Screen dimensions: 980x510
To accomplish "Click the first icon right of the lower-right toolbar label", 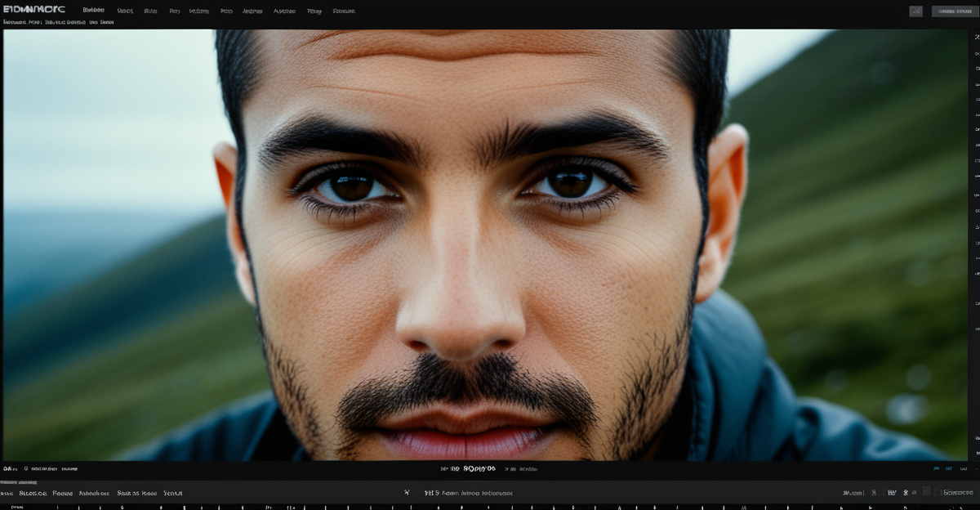I will 874,493.
